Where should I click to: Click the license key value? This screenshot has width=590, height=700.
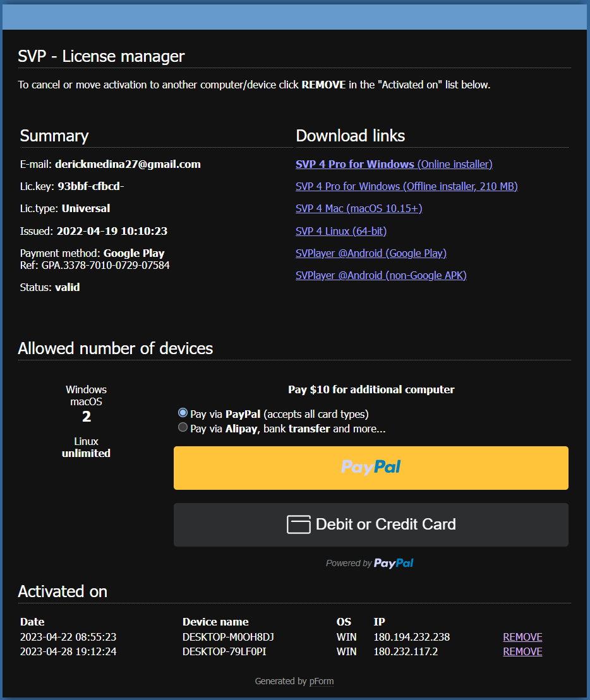coord(90,186)
